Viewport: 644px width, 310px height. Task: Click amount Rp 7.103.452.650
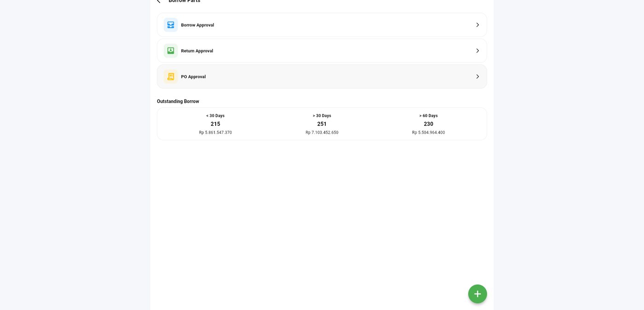coord(322,133)
